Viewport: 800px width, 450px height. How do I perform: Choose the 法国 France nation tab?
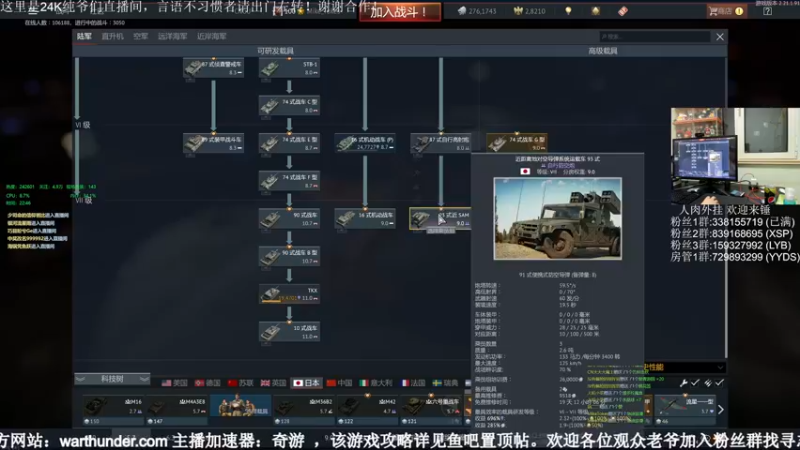[x=413, y=383]
